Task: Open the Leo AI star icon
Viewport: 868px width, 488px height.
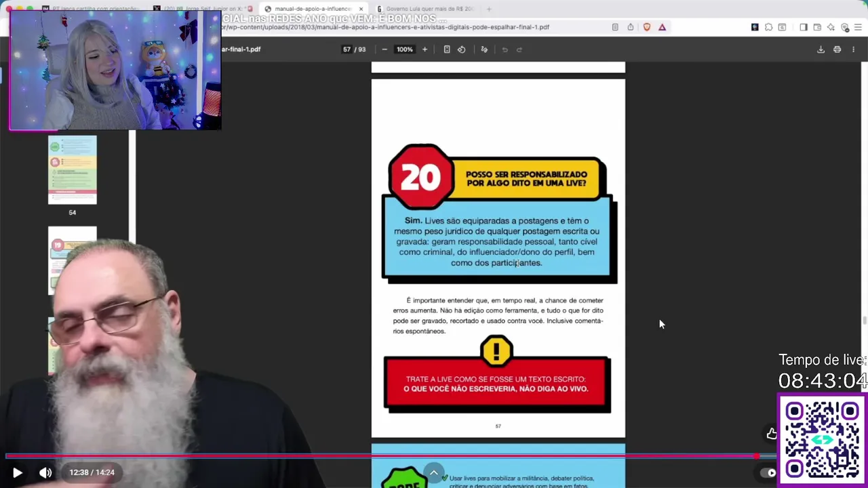Action: tap(831, 27)
